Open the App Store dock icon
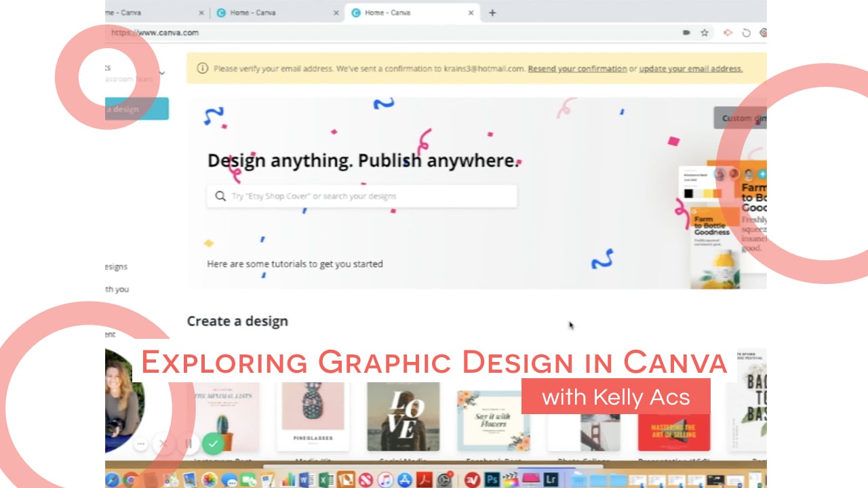The width and height of the screenshot is (868, 488). (405, 480)
